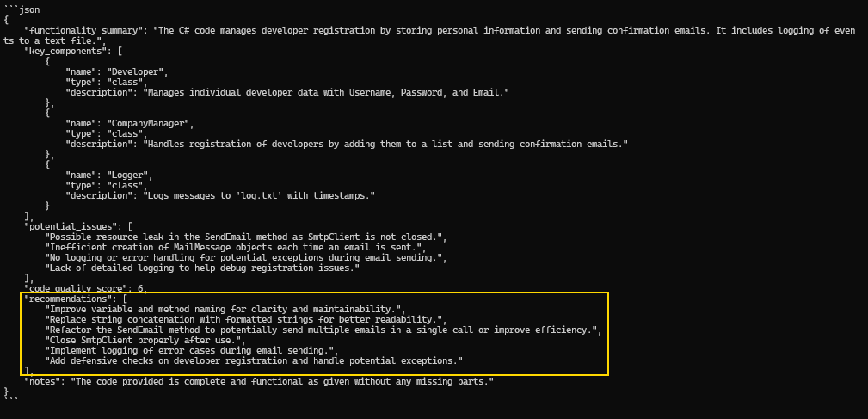
Task: Click the "key_components" key
Action: 66,52
